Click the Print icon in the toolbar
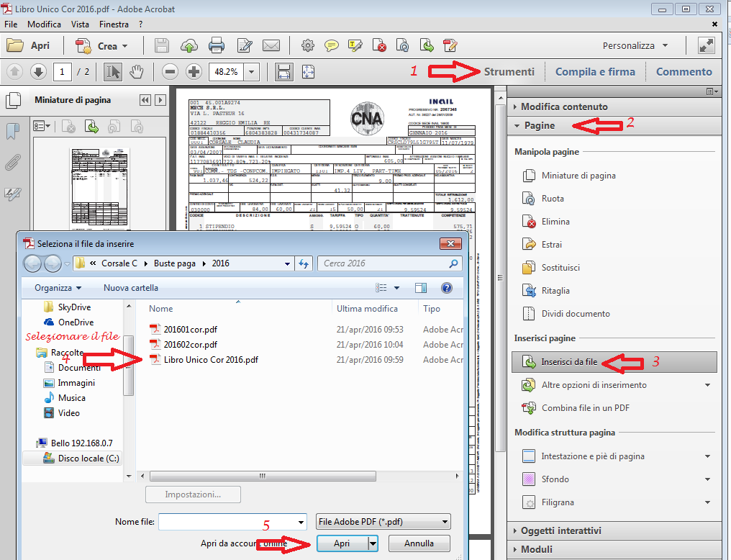 tap(216, 45)
